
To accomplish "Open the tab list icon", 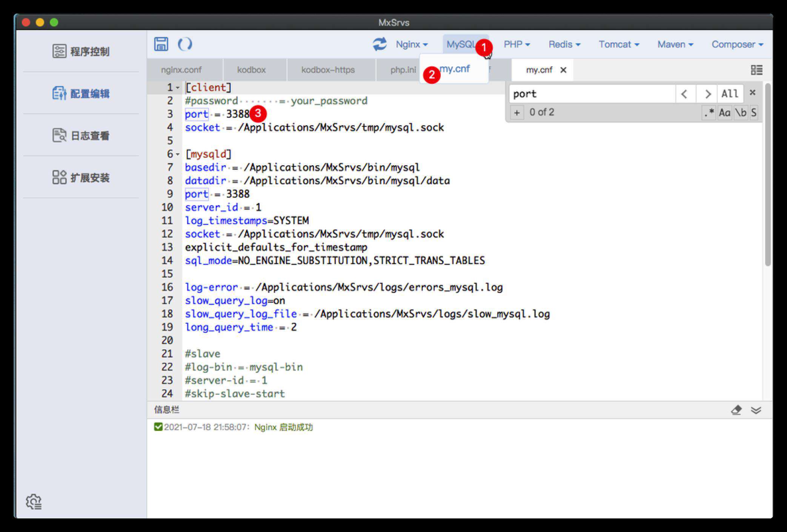I will pos(756,70).
